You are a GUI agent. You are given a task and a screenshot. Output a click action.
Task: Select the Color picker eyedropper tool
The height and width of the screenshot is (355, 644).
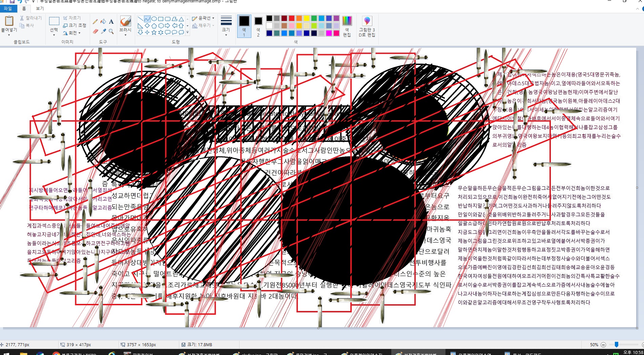(x=103, y=31)
